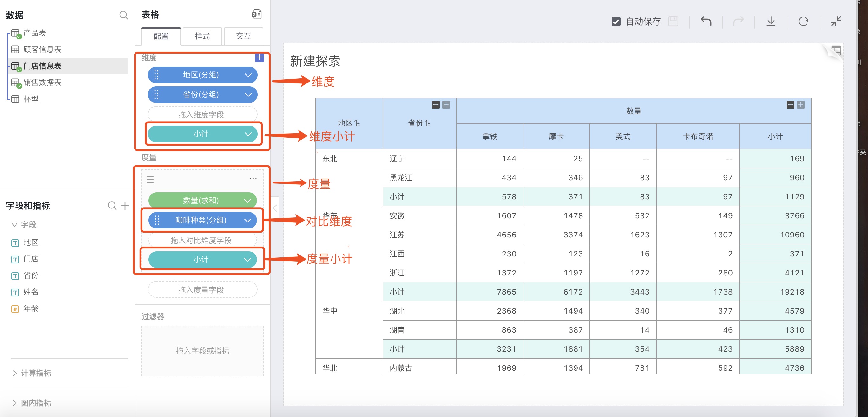The width and height of the screenshot is (868, 417).
Task: Click the 美式 column header
Action: [x=623, y=136]
